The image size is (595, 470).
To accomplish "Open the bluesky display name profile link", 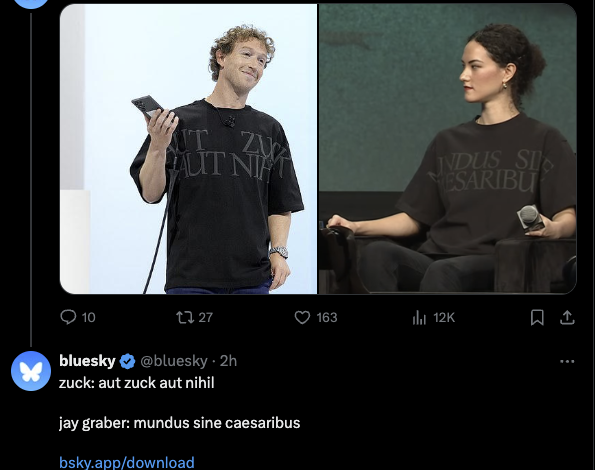I will [87, 361].
